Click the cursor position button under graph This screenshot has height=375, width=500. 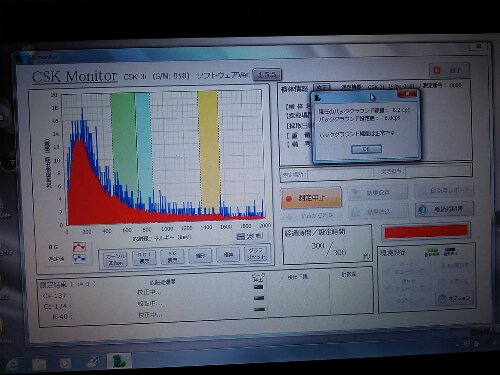tap(115, 259)
